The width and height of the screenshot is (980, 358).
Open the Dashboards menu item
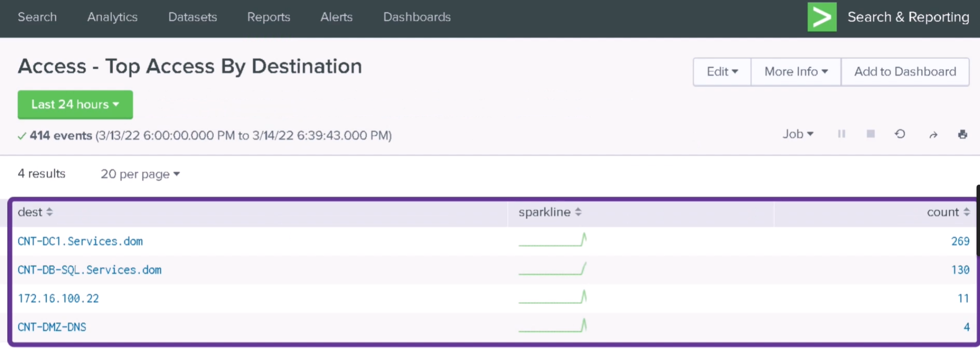tap(417, 17)
